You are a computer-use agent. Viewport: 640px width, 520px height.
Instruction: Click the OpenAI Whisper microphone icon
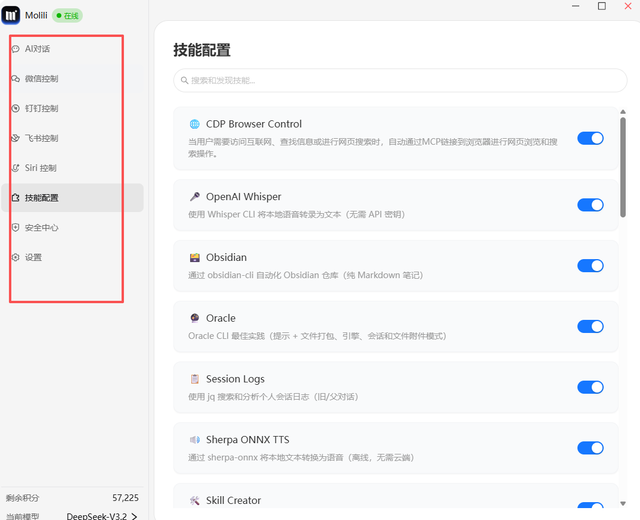pos(195,197)
